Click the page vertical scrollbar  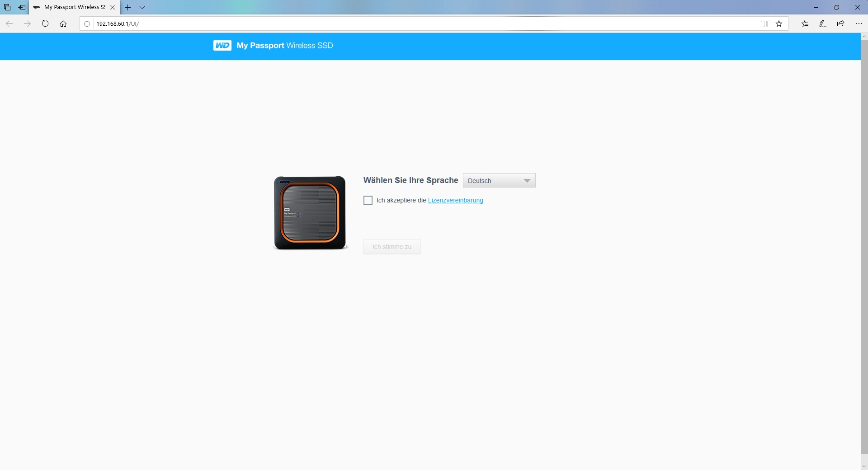pyautogui.click(x=864, y=248)
